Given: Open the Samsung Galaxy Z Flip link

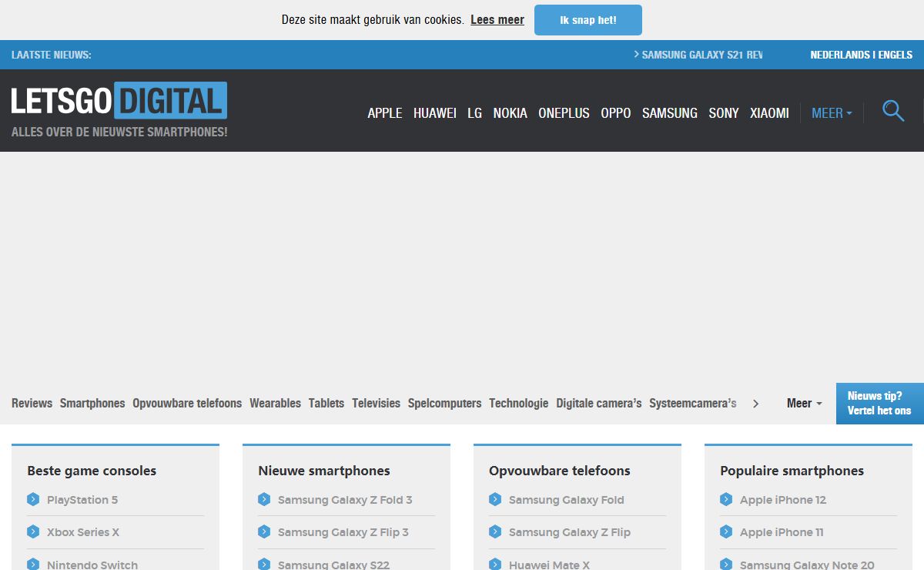Looking at the screenshot, I should click(x=570, y=532).
